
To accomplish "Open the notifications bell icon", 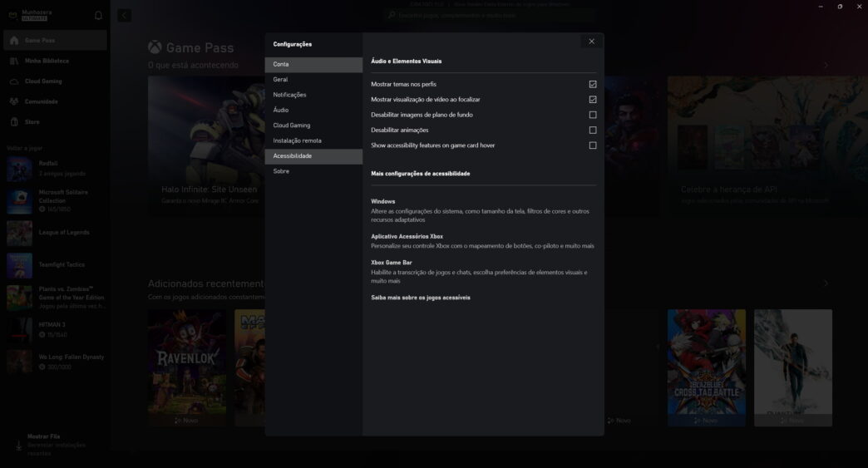I will [x=98, y=16].
